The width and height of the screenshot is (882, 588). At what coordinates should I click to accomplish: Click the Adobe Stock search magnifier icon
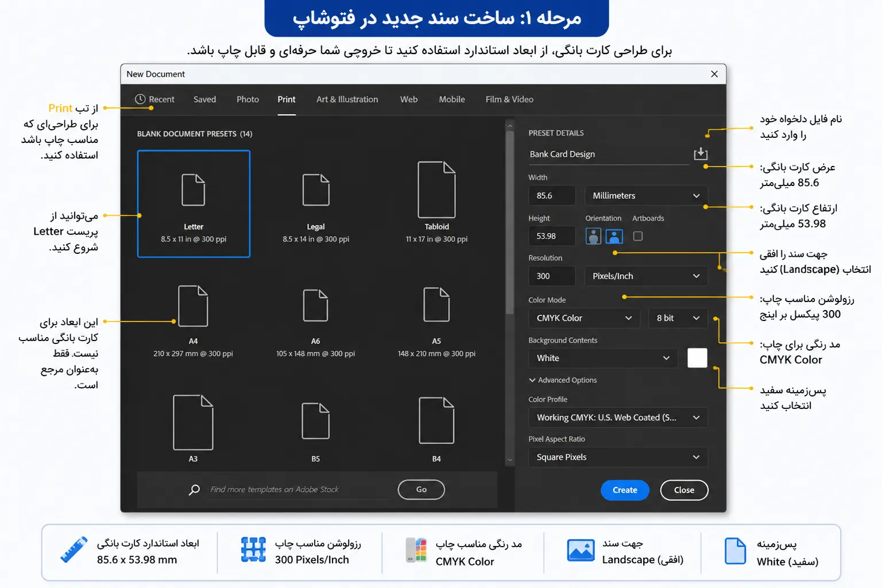[x=194, y=490]
